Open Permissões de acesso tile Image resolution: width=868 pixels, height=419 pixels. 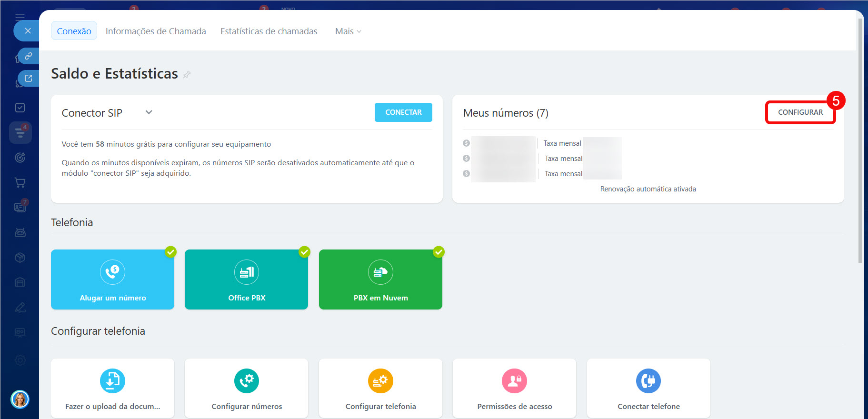pyautogui.click(x=514, y=388)
